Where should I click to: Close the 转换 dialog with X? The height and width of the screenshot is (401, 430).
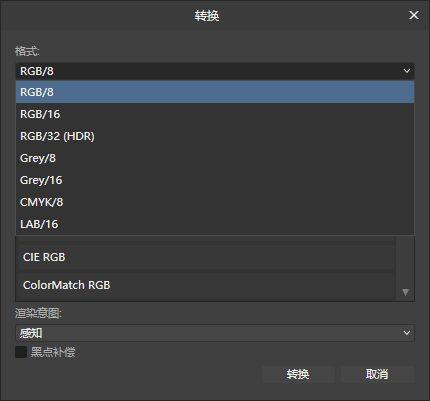pyautogui.click(x=414, y=15)
